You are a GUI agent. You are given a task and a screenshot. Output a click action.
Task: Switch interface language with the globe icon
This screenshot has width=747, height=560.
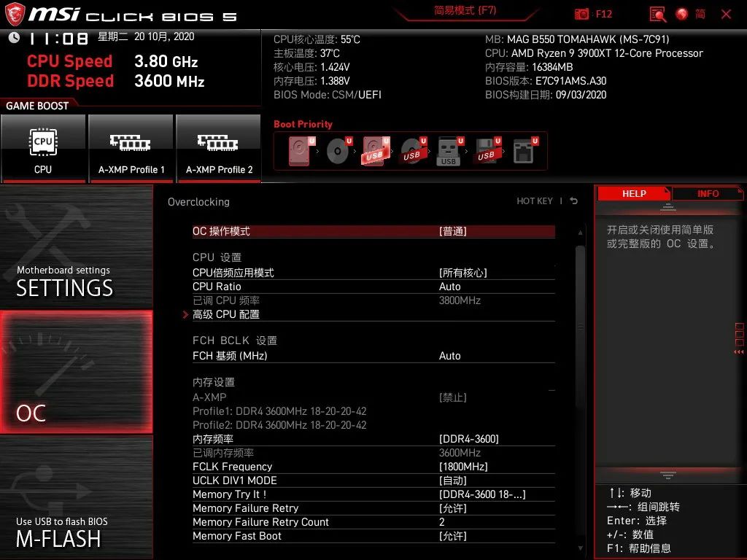(681, 14)
